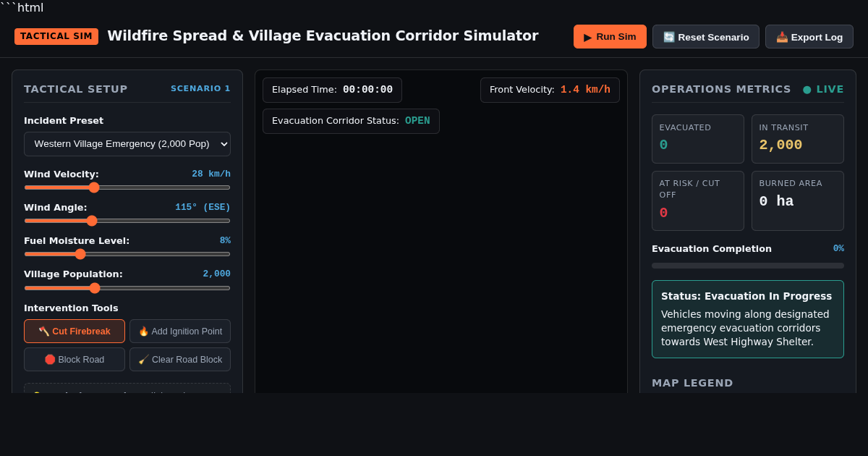Click the Evacuation Completion progress bar
The width and height of the screenshot is (868, 456).
[x=748, y=266]
